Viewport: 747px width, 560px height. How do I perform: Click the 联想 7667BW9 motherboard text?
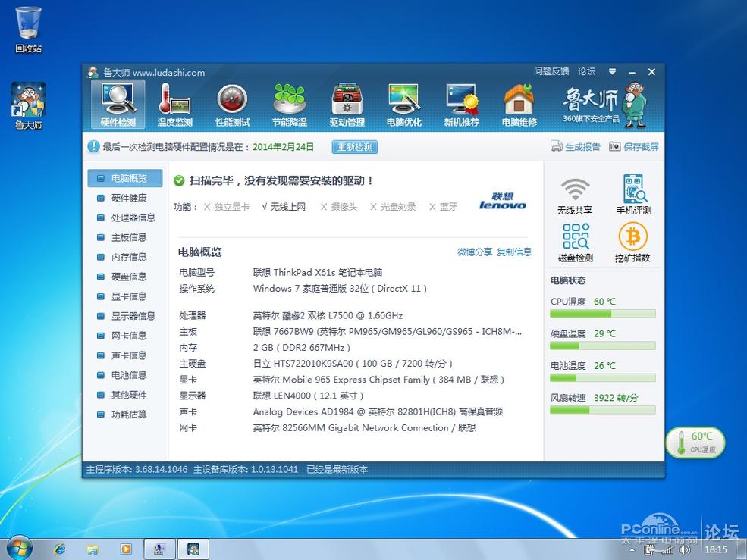[388, 331]
